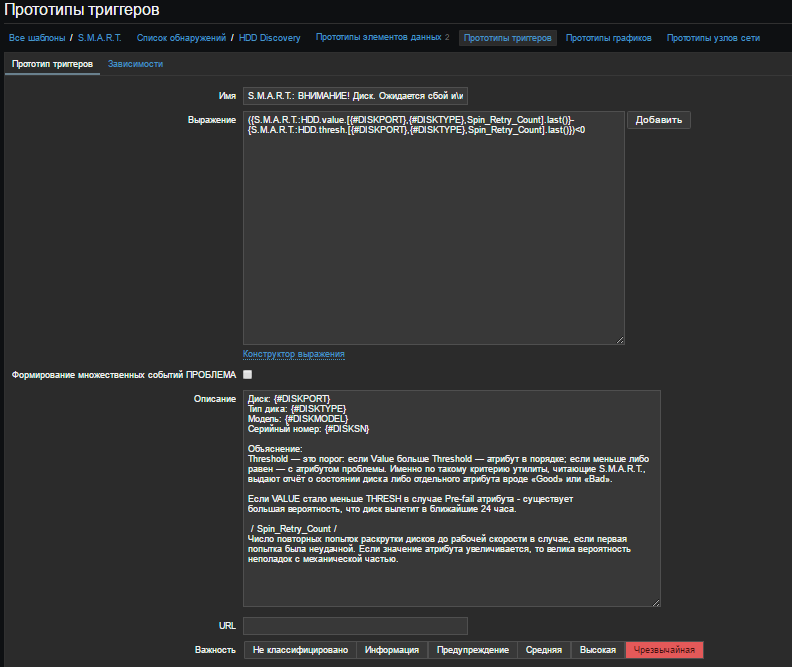
Task: Set severity to Высокая
Action: pyautogui.click(x=598, y=650)
